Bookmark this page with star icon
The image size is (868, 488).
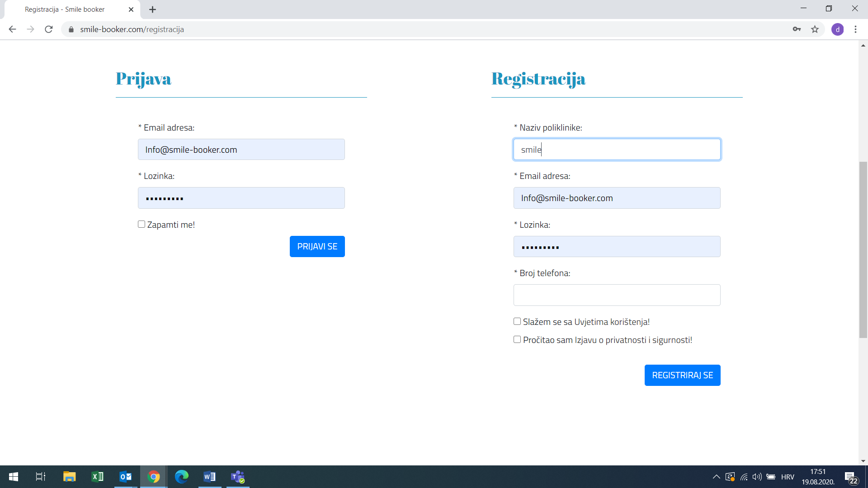pyautogui.click(x=815, y=29)
